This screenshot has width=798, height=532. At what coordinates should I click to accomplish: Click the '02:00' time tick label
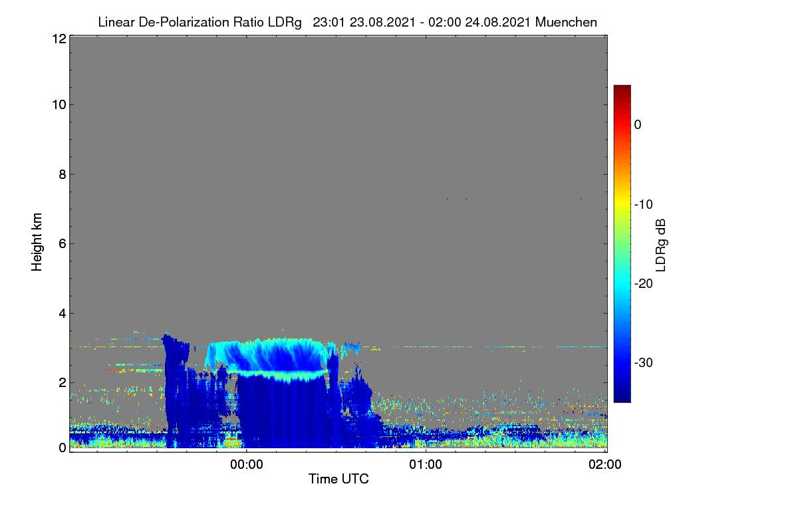tap(605, 465)
